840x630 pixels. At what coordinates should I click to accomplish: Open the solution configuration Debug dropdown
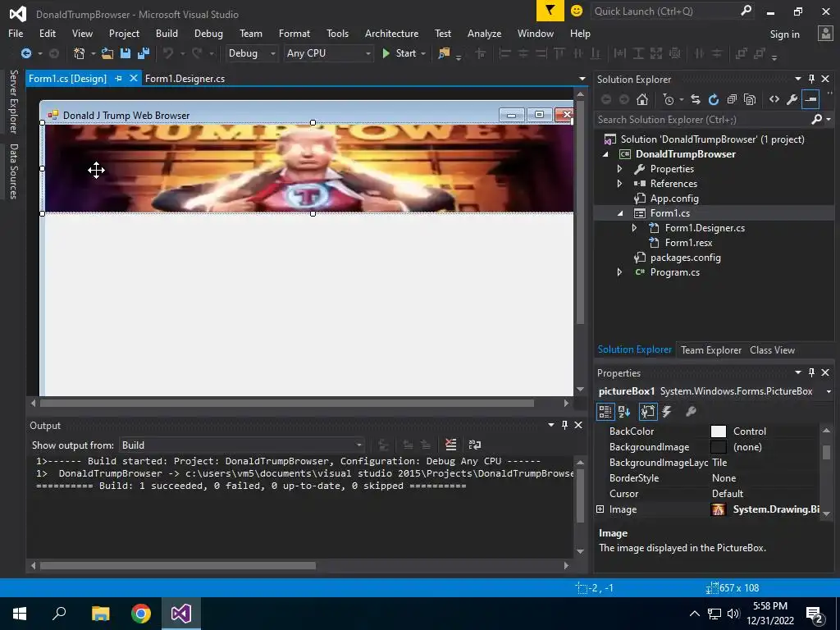point(251,53)
